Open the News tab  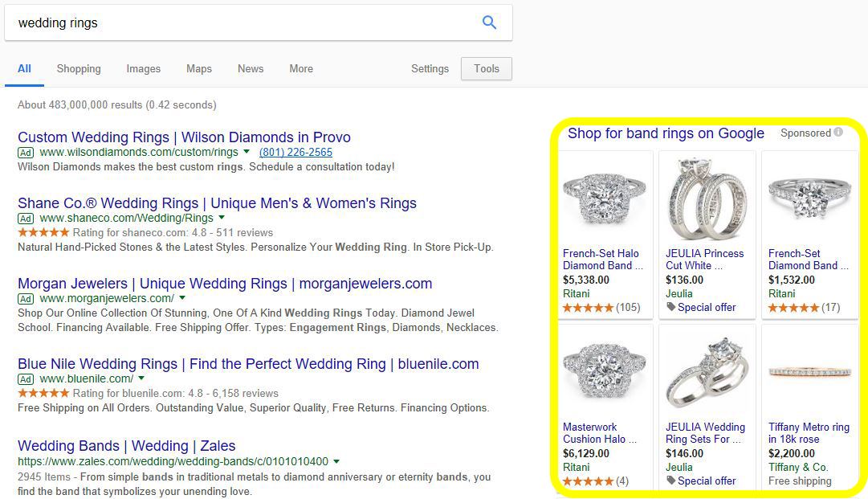251,68
